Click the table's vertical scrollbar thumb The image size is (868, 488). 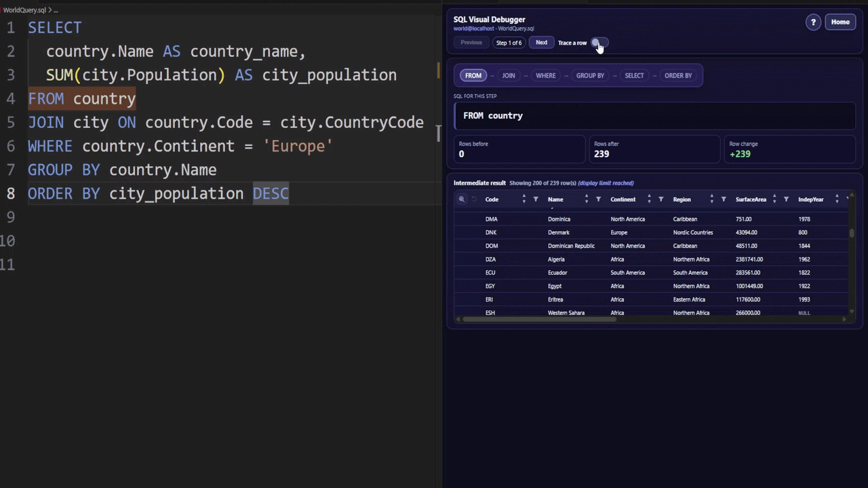point(851,232)
